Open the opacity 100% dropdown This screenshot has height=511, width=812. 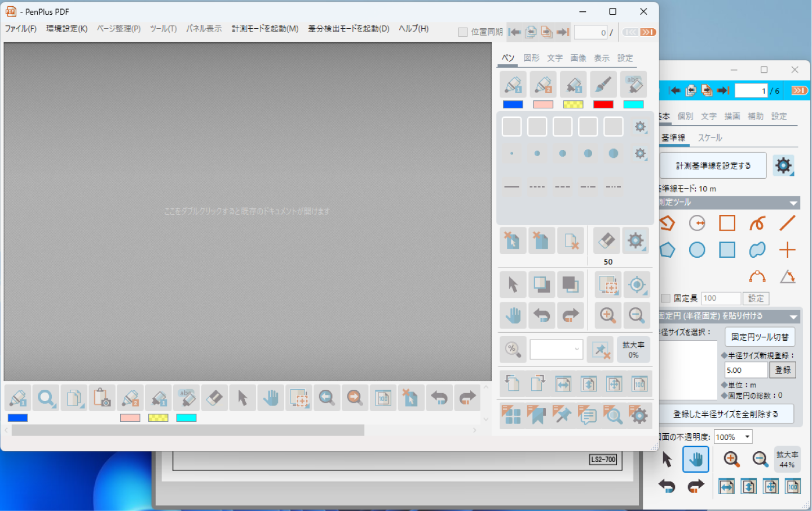(732, 437)
